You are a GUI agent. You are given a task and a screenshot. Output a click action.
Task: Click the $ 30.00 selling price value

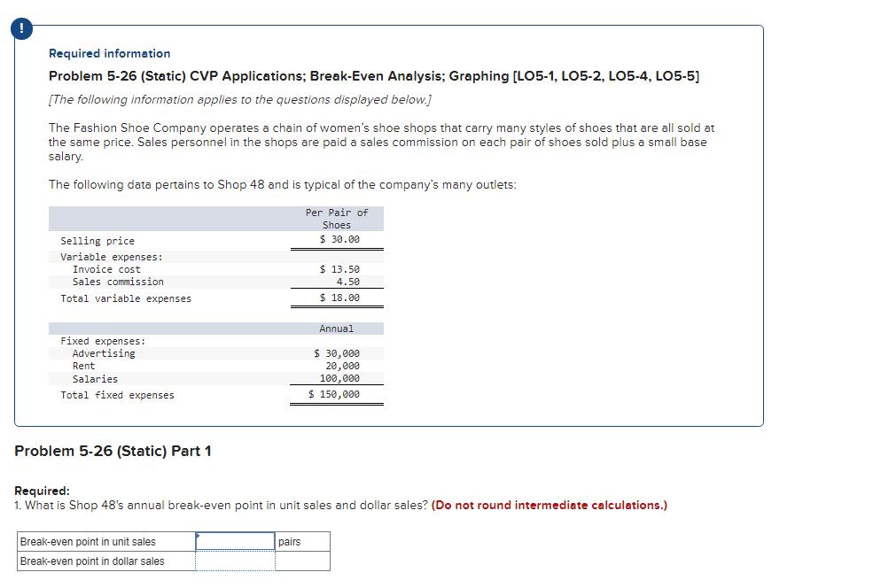pyautogui.click(x=339, y=239)
